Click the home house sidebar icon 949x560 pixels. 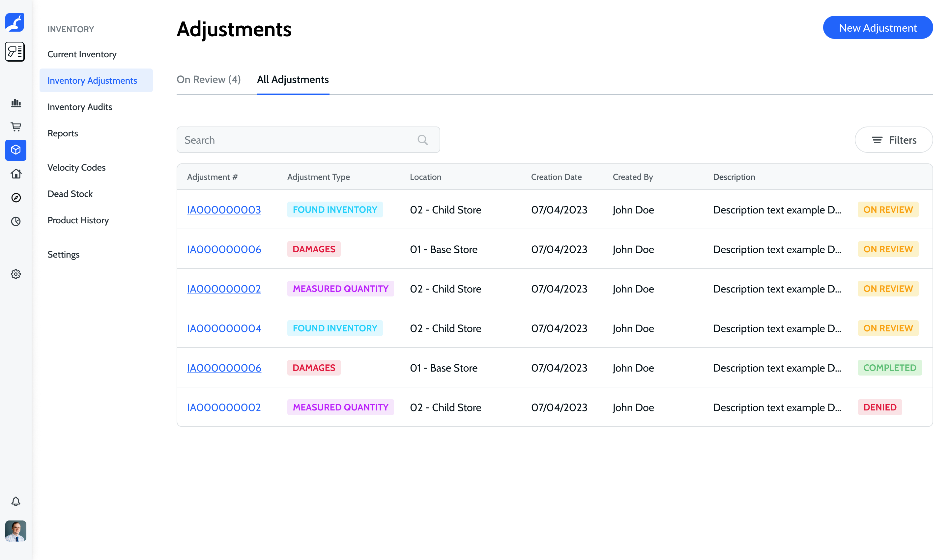pos(16,174)
